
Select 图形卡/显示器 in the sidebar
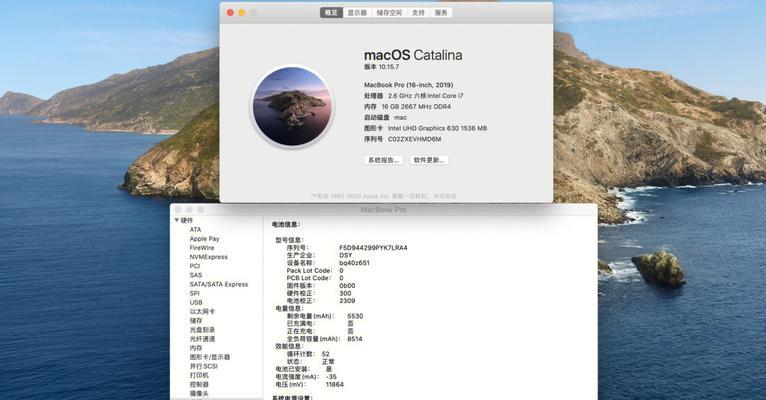[210, 357]
